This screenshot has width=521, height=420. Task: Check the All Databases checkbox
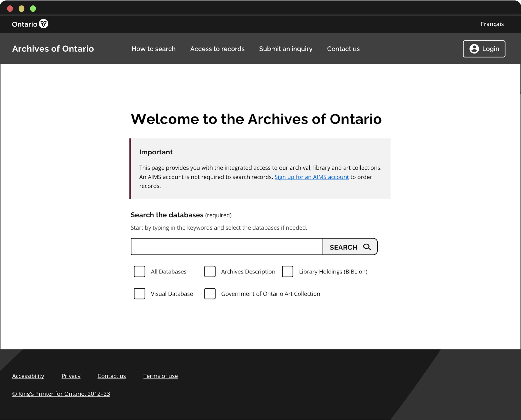(140, 271)
